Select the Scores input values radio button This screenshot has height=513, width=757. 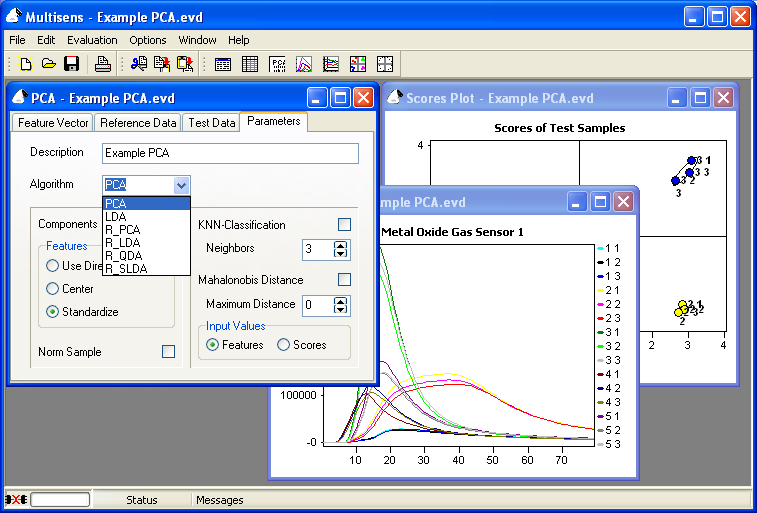[x=284, y=345]
